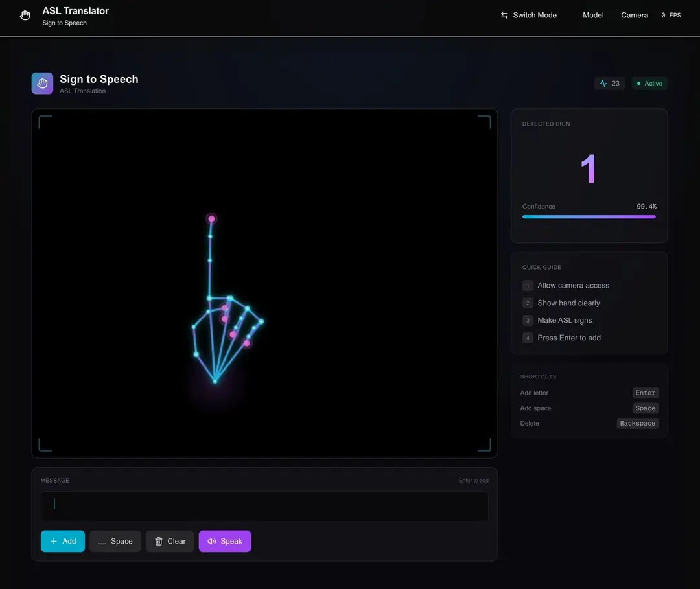Focus the Message input field
The width and height of the screenshot is (700, 589).
point(264,506)
